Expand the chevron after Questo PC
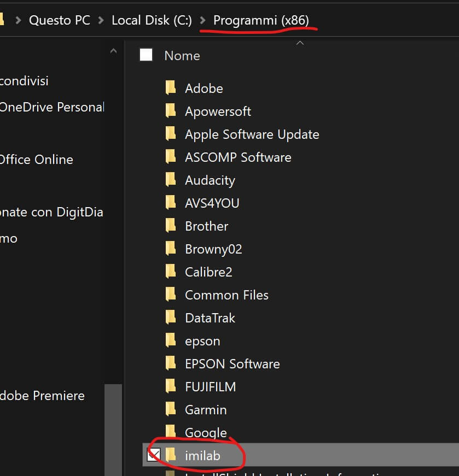The width and height of the screenshot is (459, 476). [101, 20]
